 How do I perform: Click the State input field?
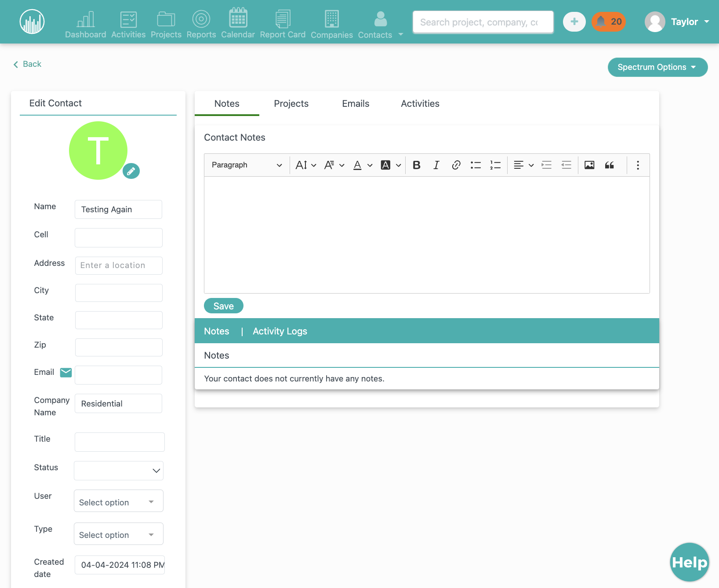119,320
